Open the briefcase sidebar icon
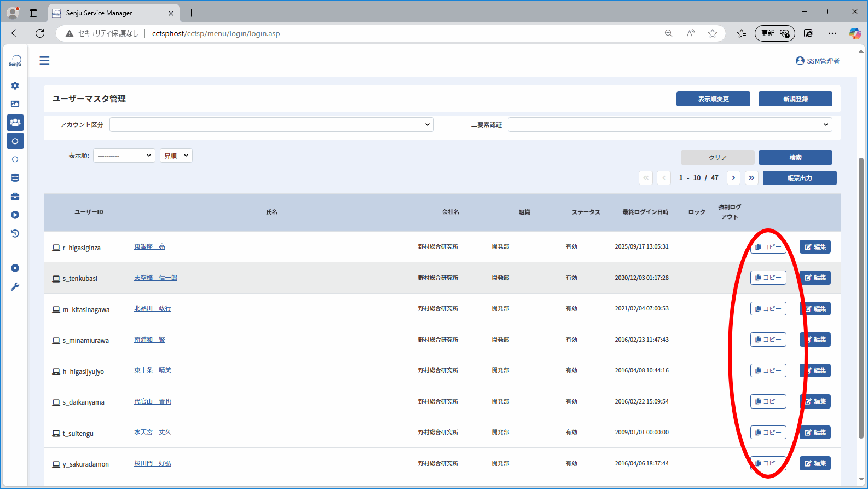 point(15,196)
